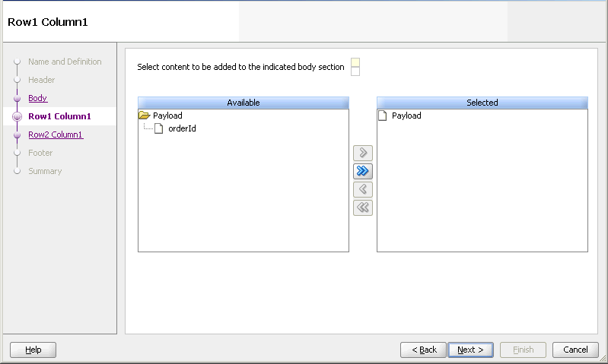The image size is (608, 364).
Task: Jump to Row2 Column1 step
Action: pos(56,135)
